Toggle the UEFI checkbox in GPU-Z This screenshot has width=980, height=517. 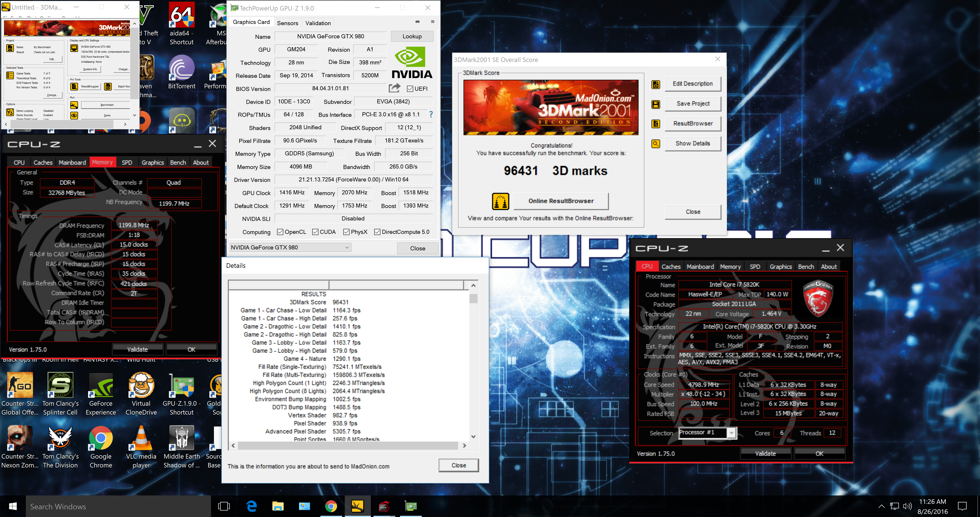click(x=410, y=89)
